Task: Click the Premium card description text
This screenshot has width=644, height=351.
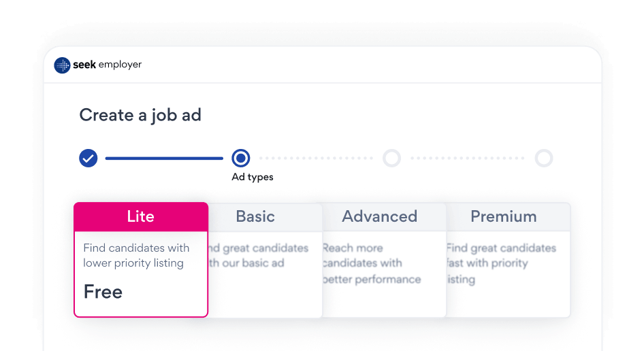Action: (x=502, y=264)
